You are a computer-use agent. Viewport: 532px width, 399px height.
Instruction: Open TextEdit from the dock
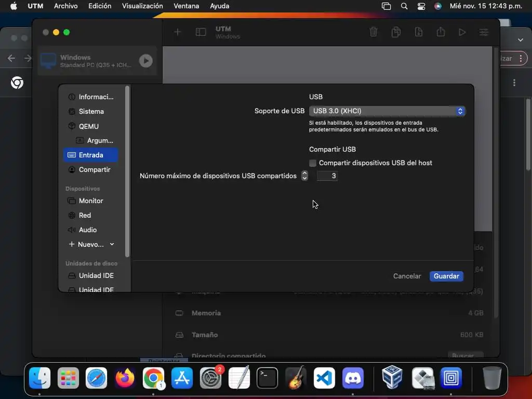[239, 378]
